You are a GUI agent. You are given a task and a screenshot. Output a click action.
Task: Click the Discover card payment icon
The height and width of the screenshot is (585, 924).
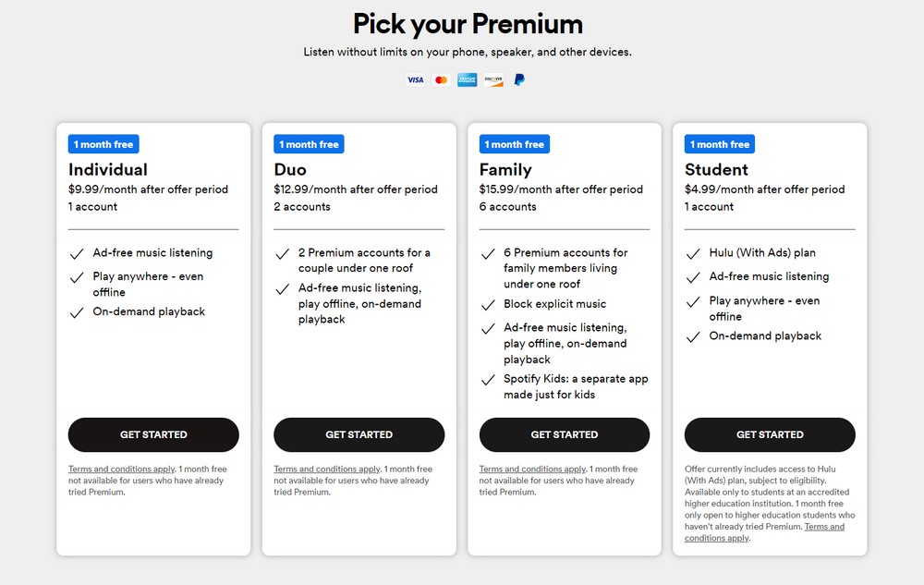[x=492, y=79]
